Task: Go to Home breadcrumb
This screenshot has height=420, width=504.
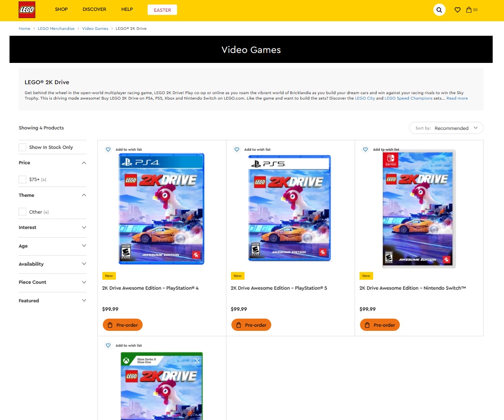Action: 24,29
